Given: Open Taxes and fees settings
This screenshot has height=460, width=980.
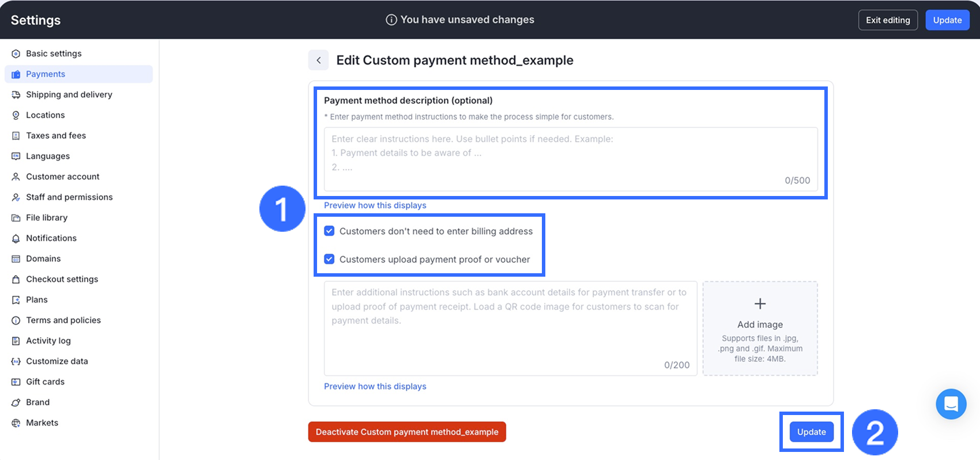Looking at the screenshot, I should click(56, 135).
